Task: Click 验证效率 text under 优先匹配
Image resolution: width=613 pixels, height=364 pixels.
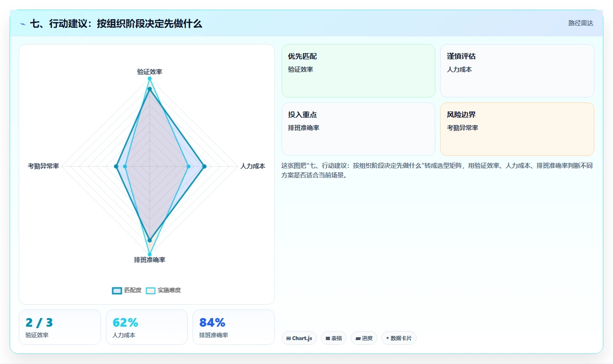Action: 300,69
